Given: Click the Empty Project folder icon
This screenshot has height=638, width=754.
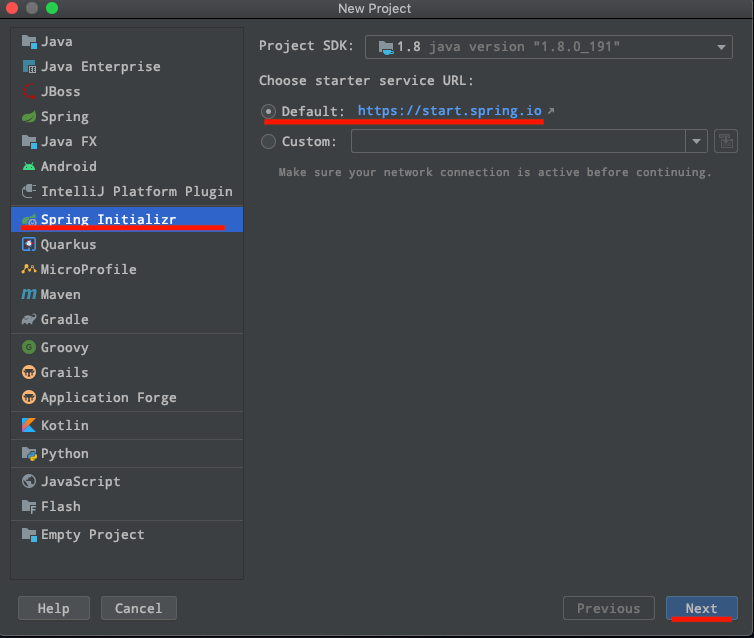Looking at the screenshot, I should (29, 535).
